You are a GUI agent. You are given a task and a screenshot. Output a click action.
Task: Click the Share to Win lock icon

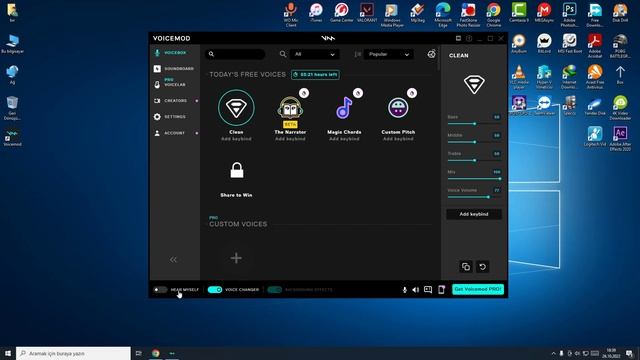237,170
